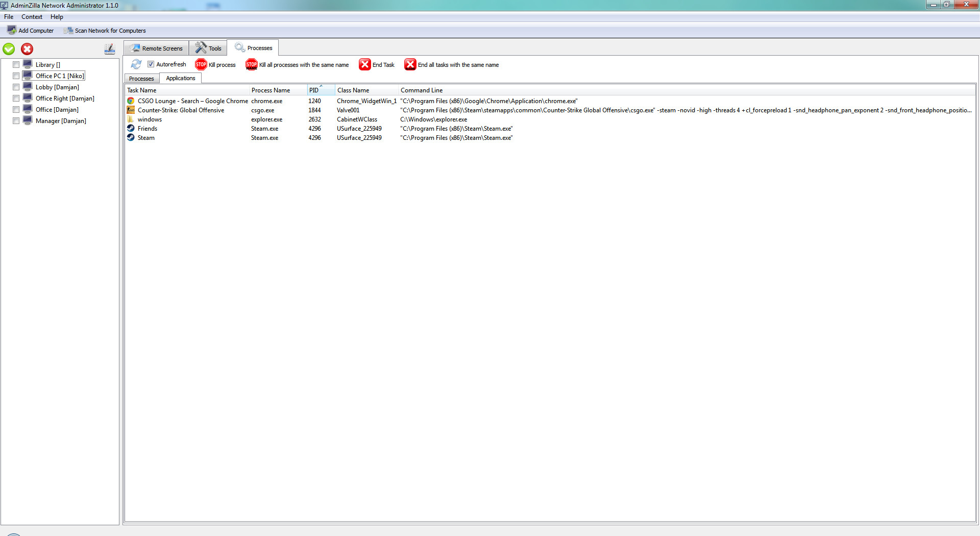
Task: Click the folder icon of windows task
Action: coord(131,119)
